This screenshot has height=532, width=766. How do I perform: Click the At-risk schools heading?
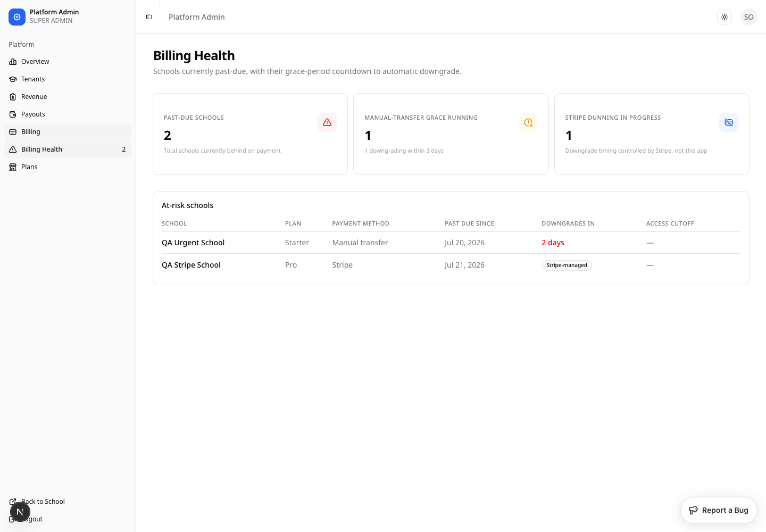coord(187,205)
